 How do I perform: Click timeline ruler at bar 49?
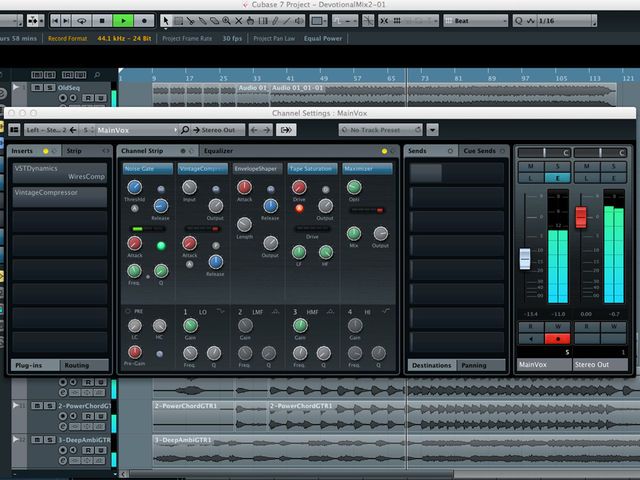[x=323, y=78]
